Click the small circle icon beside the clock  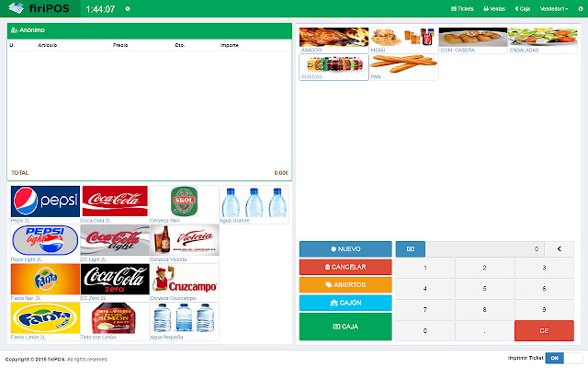[x=128, y=8]
